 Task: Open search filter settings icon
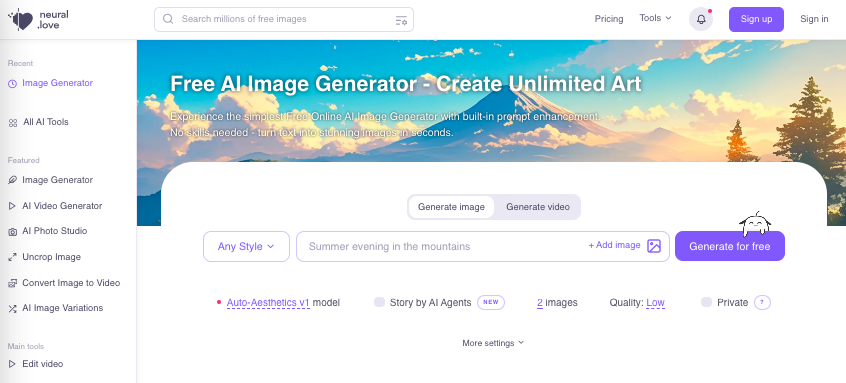coord(401,20)
